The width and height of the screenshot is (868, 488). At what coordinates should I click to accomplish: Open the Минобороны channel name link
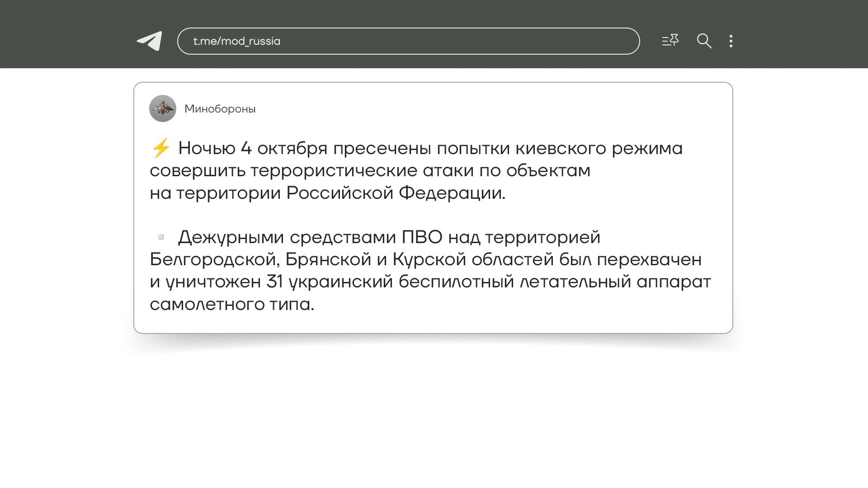pos(220,109)
